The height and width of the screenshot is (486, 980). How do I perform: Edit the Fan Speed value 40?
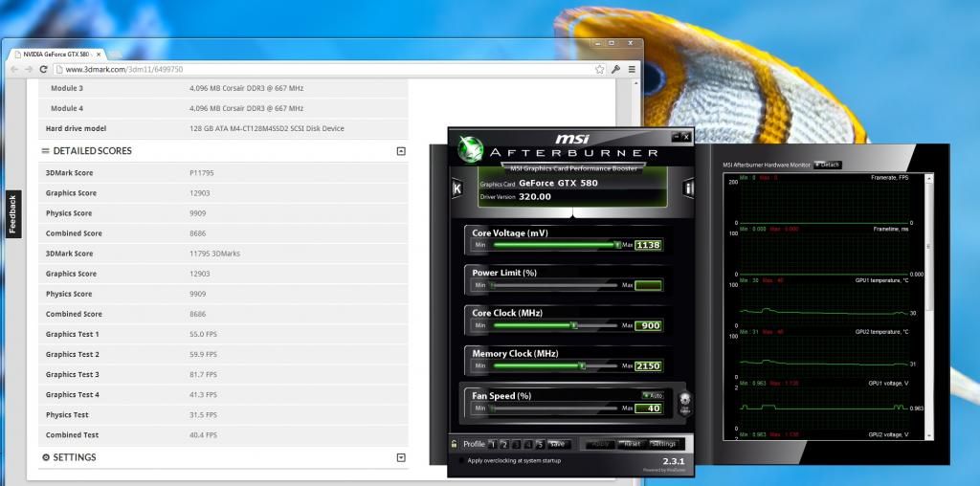(648, 409)
